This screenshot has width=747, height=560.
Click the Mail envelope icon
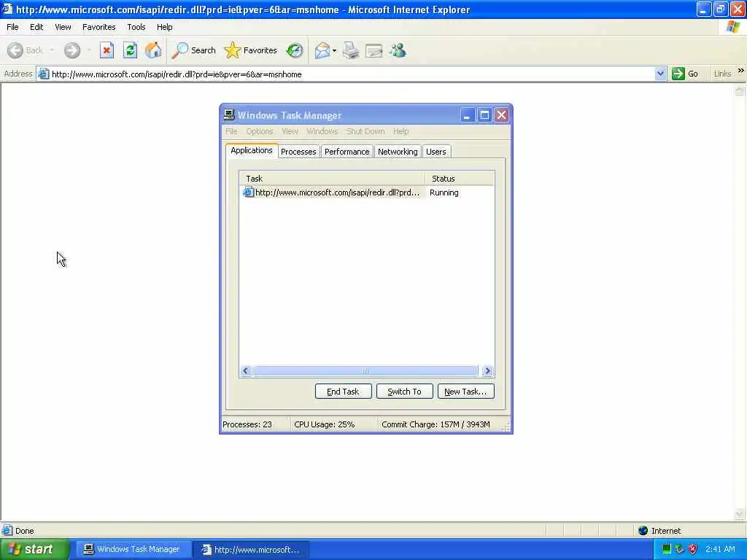tap(322, 50)
